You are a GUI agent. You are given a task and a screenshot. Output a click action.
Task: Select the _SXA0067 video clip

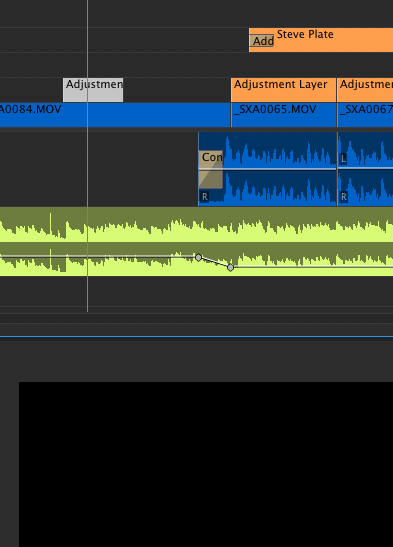[365, 115]
